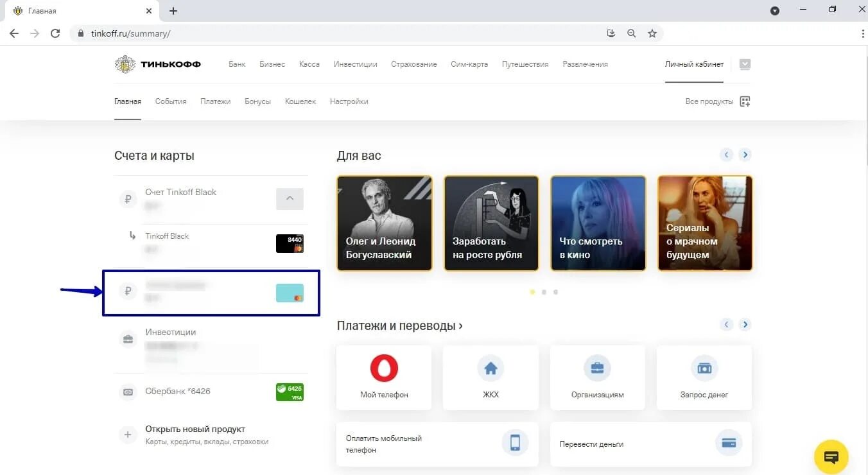Open the Развлечения top menu item

tap(586, 64)
